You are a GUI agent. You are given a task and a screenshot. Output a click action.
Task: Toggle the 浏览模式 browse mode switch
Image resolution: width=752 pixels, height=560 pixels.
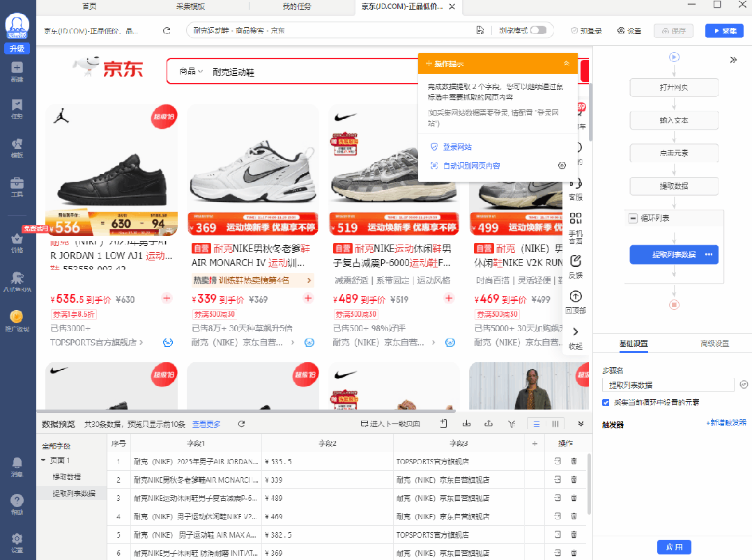tap(538, 31)
